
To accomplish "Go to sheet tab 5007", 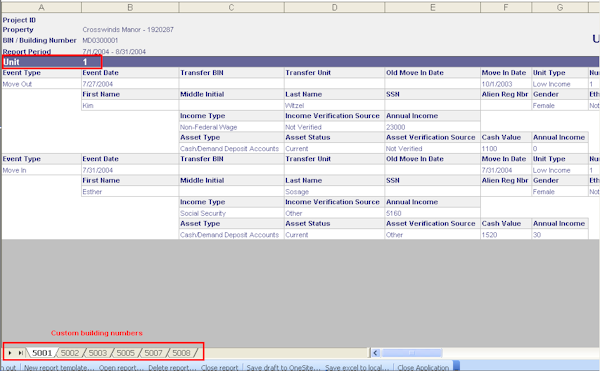I will [153, 353].
